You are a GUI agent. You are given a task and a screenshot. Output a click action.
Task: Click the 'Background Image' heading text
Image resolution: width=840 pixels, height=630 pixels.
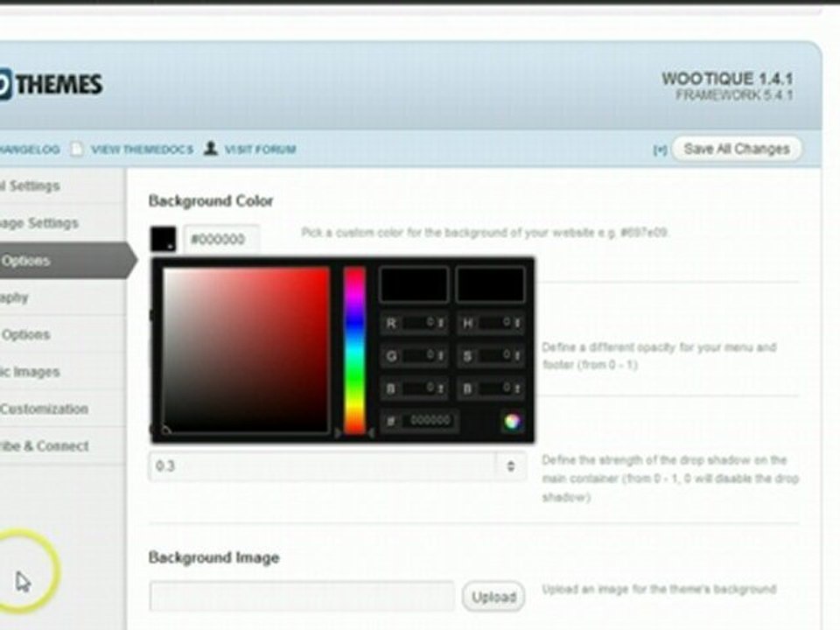pyautogui.click(x=213, y=557)
